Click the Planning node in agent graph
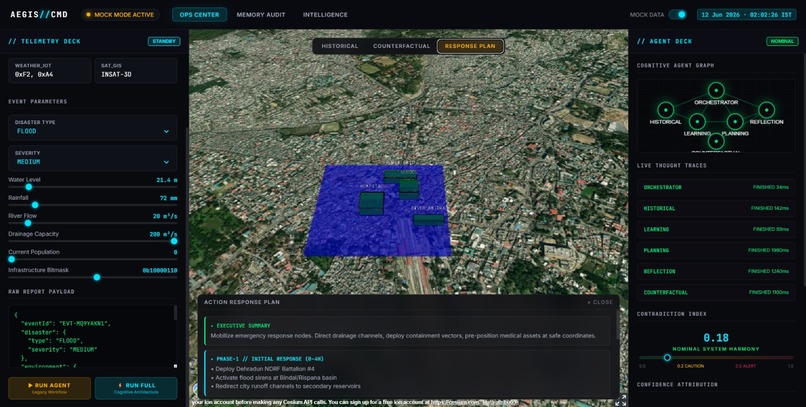 click(x=735, y=122)
